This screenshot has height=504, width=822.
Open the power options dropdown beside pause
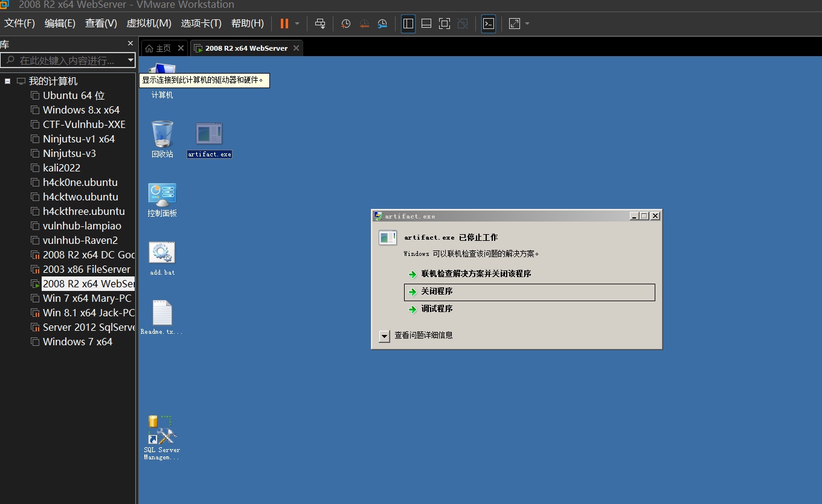pyautogui.click(x=297, y=24)
